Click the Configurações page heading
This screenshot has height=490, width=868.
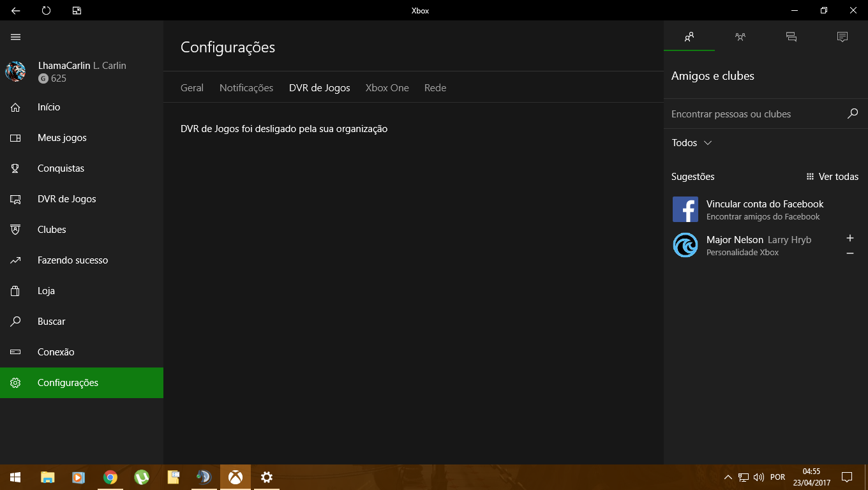coord(228,47)
